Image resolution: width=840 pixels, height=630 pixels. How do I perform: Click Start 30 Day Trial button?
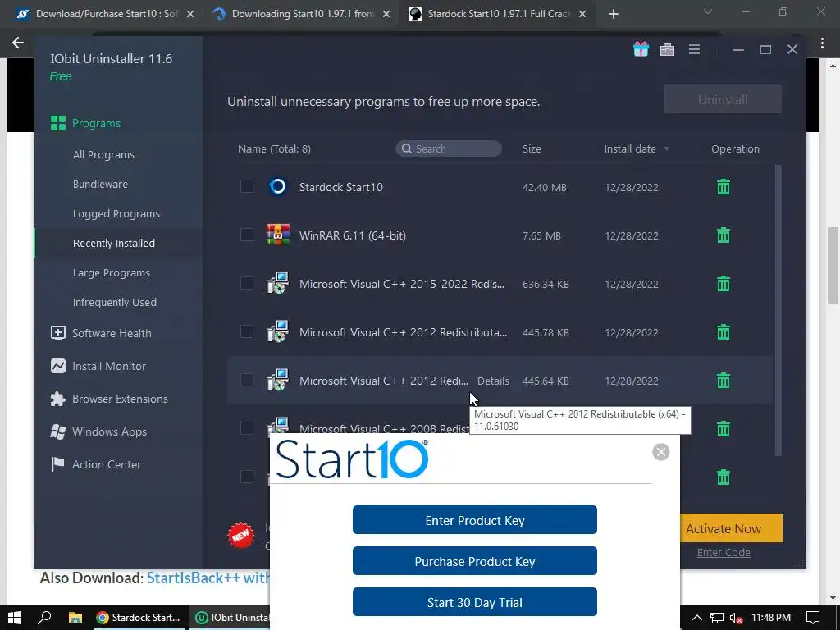(475, 602)
